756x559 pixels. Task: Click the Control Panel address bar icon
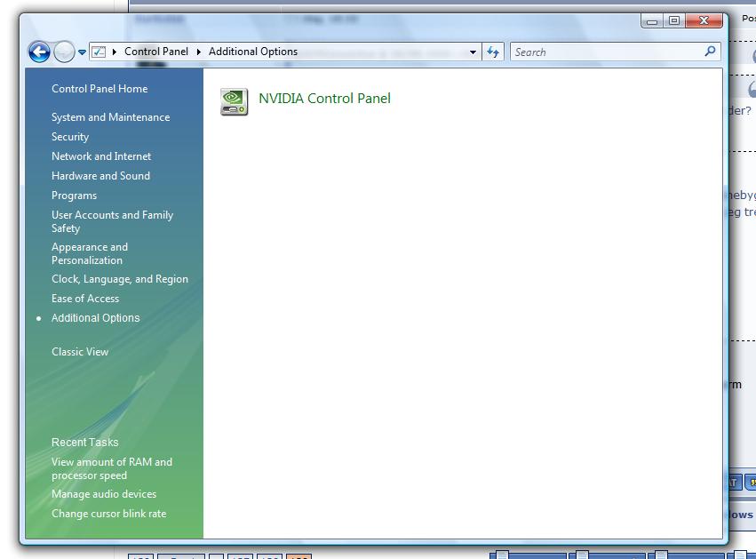pyautogui.click(x=99, y=52)
